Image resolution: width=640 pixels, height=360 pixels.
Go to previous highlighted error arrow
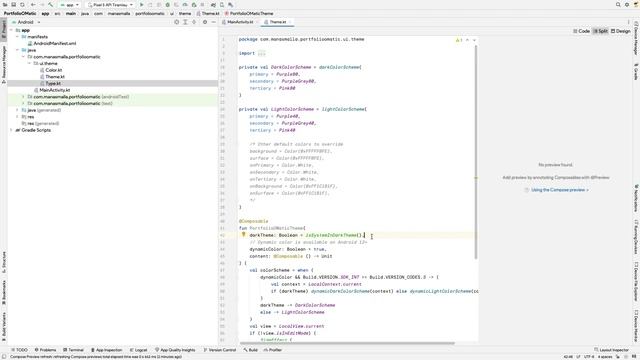(467, 40)
